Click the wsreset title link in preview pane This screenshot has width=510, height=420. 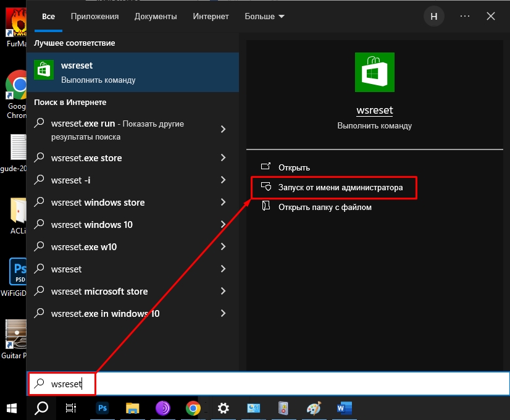(x=375, y=111)
